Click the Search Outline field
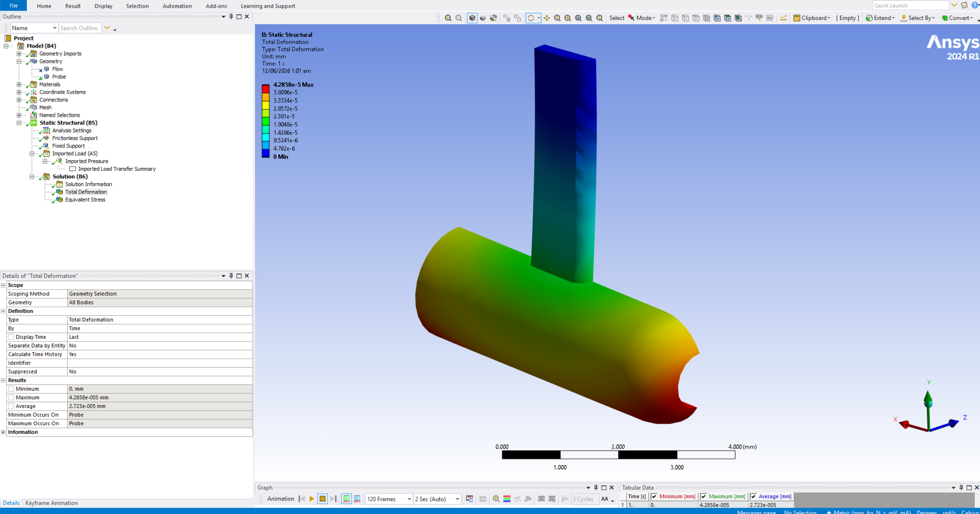Viewport: 980px width, 514px height. [80, 28]
